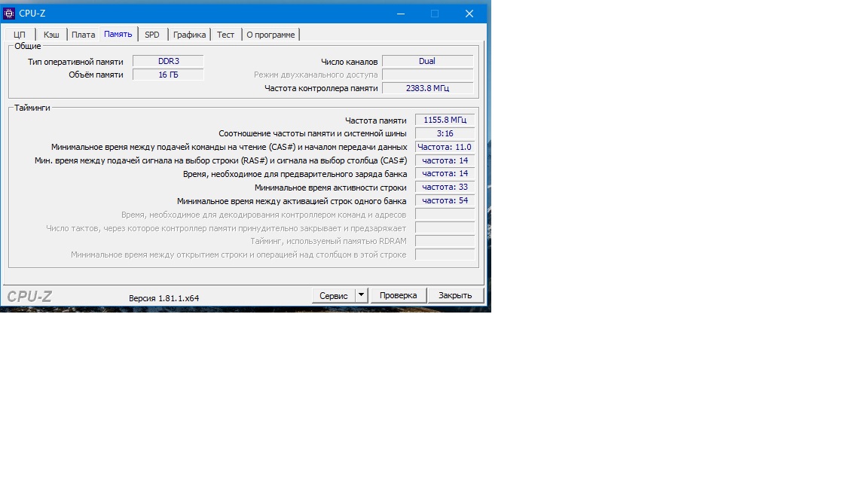
Task: Click the Соотношение частоты памяти label
Action: click(312, 133)
